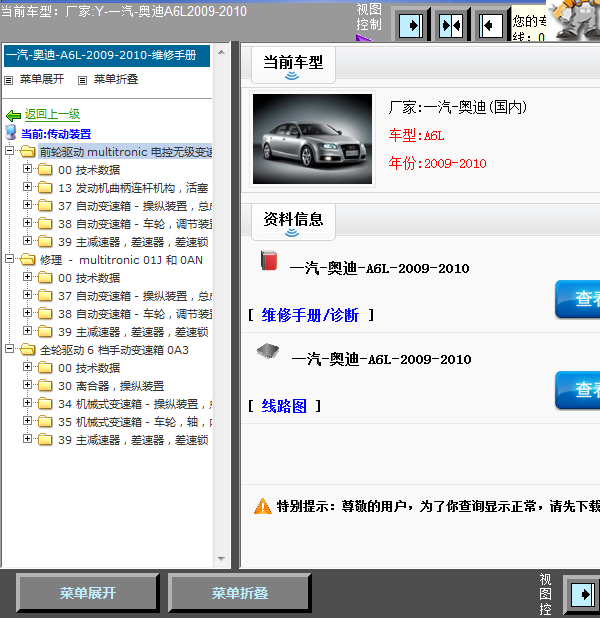This screenshot has height=618, width=600.
Task: Click the blue 查看 button for repair manual
Action: [578, 299]
